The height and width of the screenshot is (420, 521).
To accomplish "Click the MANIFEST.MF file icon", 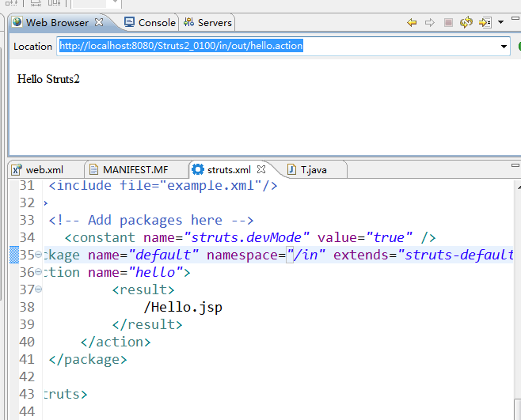I will point(93,169).
